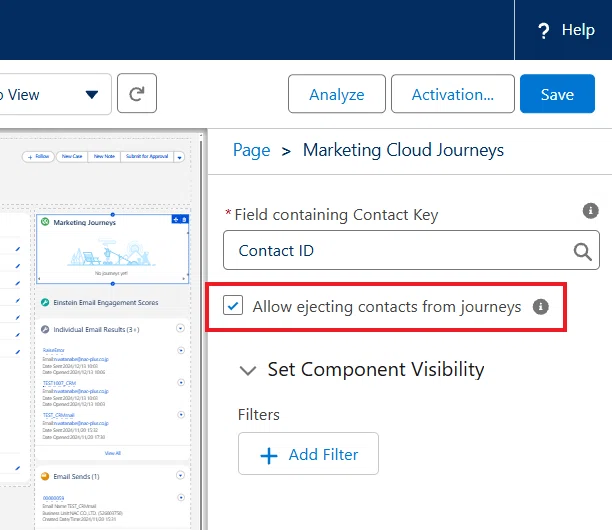Click the Filters label
612x530 pixels.
(259, 414)
